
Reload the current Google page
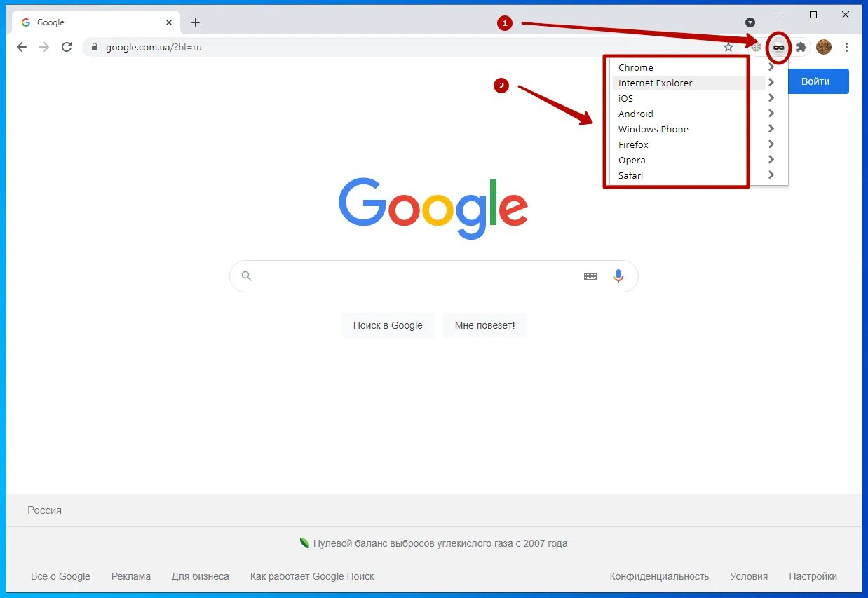pyautogui.click(x=67, y=47)
